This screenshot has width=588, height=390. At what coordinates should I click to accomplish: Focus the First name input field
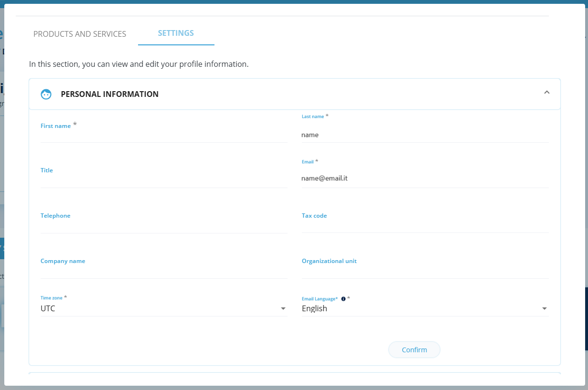point(163,135)
